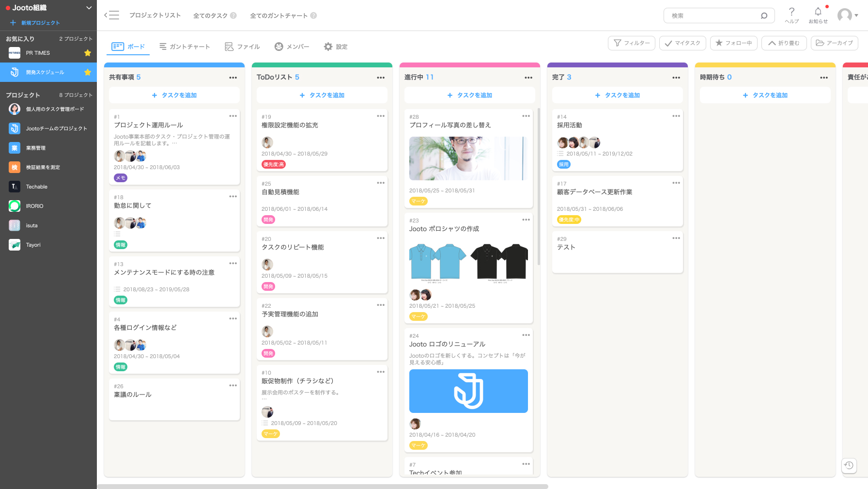Click the search magnifier icon
Image resolution: width=868 pixels, height=489 pixels.
tap(764, 16)
